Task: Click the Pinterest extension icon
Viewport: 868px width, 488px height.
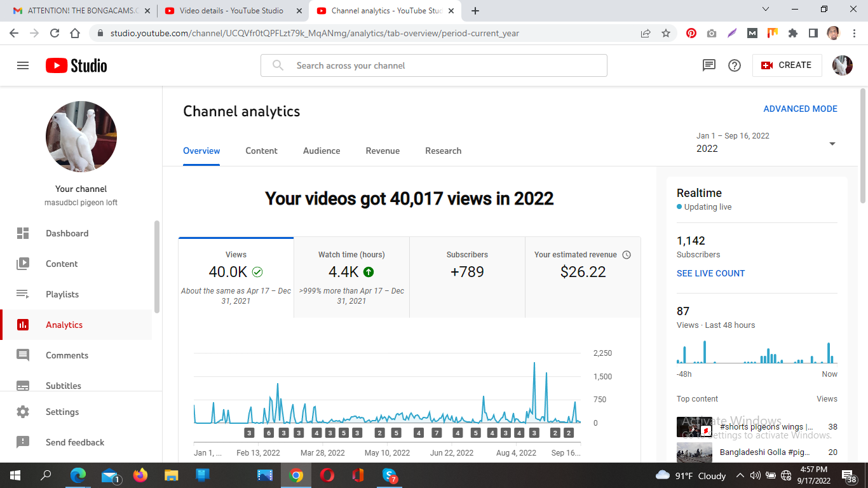Action: [691, 33]
